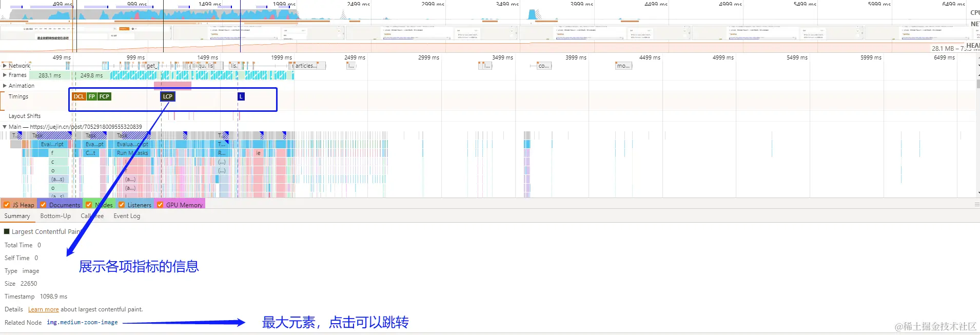Click the articles... network request
This screenshot has width=980, height=335.
pos(308,66)
